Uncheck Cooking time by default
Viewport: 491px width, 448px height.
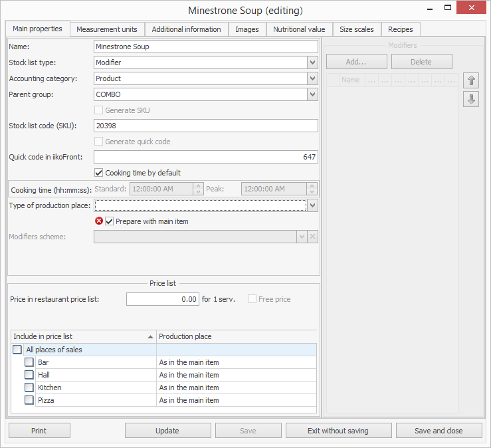[99, 173]
